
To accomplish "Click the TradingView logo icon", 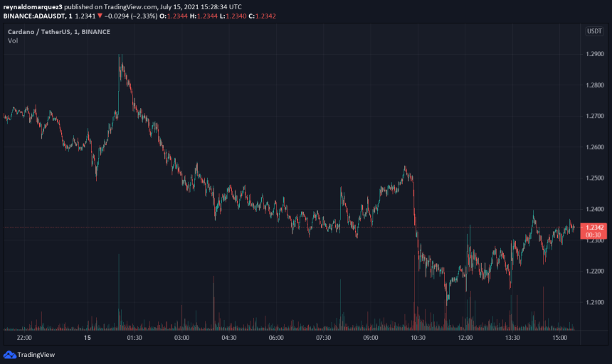I will point(10,355).
